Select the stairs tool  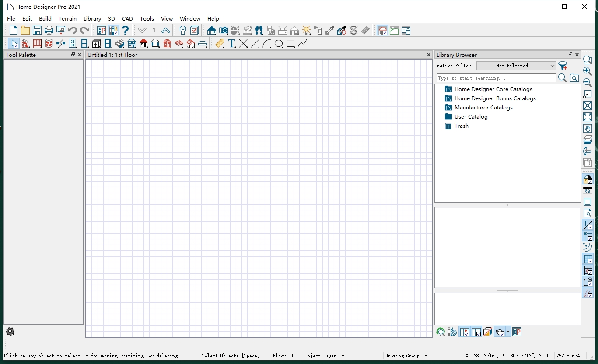click(x=120, y=44)
